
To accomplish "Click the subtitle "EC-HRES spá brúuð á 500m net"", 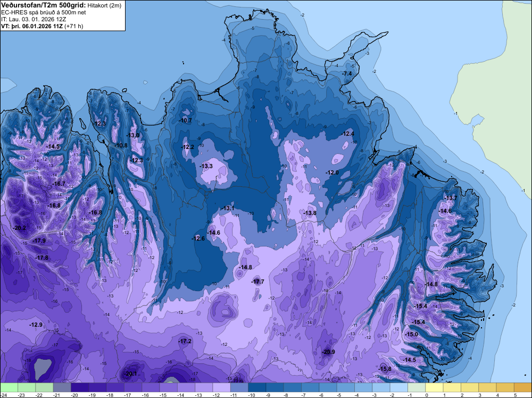I will point(44,13).
